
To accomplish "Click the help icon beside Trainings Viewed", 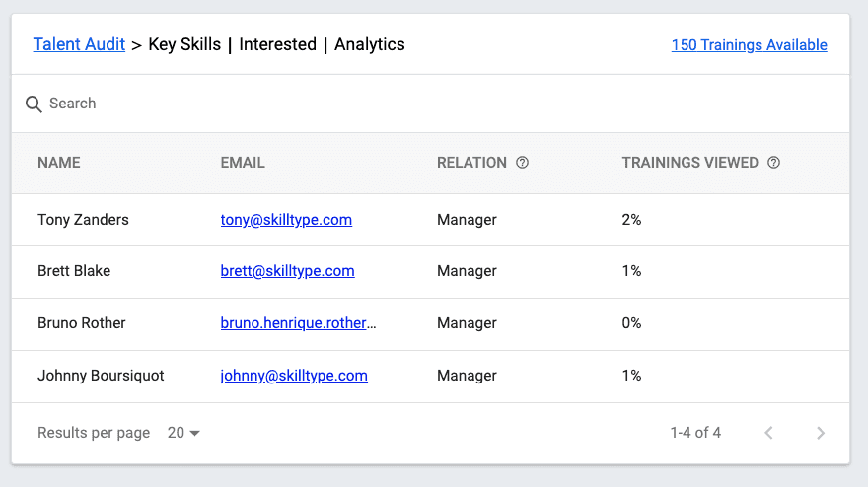I will point(774,163).
